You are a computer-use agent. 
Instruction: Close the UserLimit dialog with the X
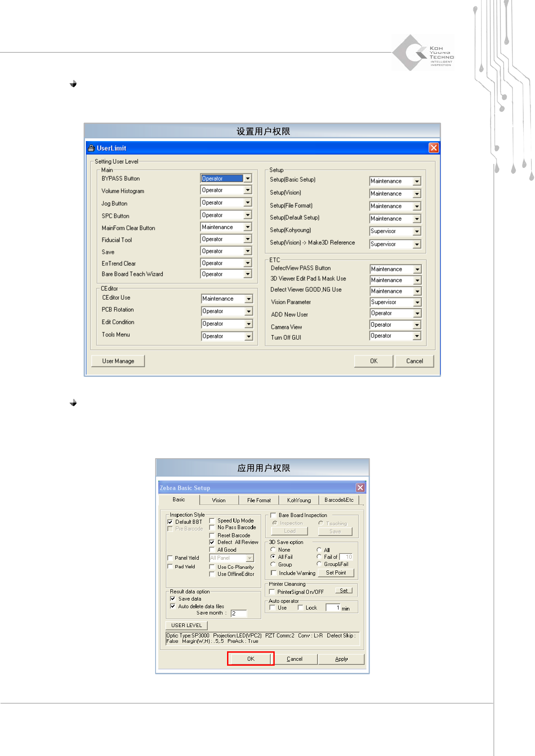[433, 148]
